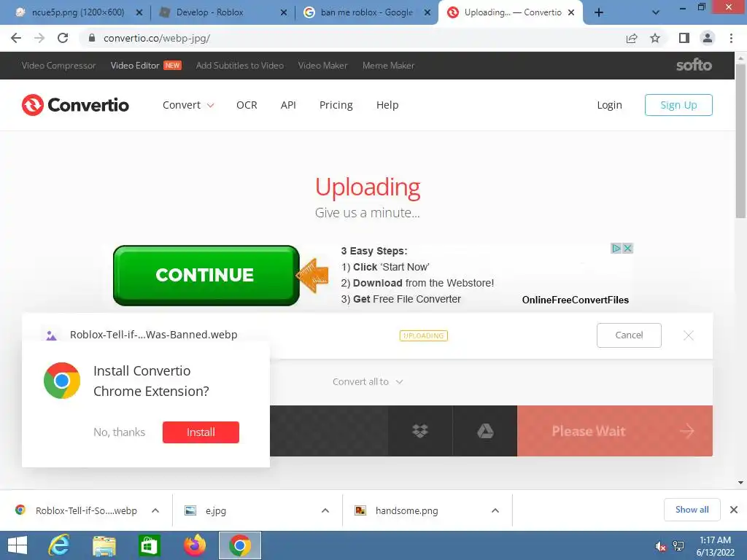Open a new tab with plus icon

pos(599,12)
